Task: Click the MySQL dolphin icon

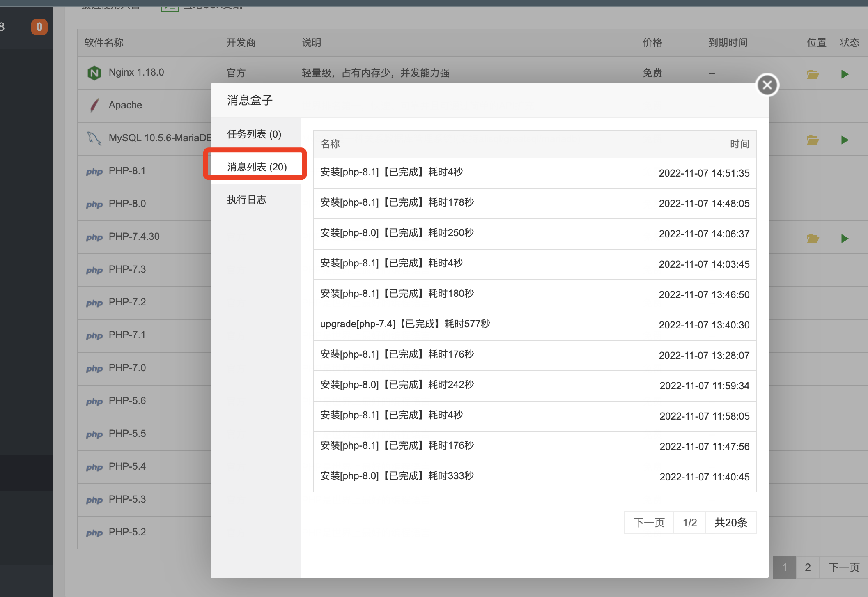Action: tap(94, 138)
